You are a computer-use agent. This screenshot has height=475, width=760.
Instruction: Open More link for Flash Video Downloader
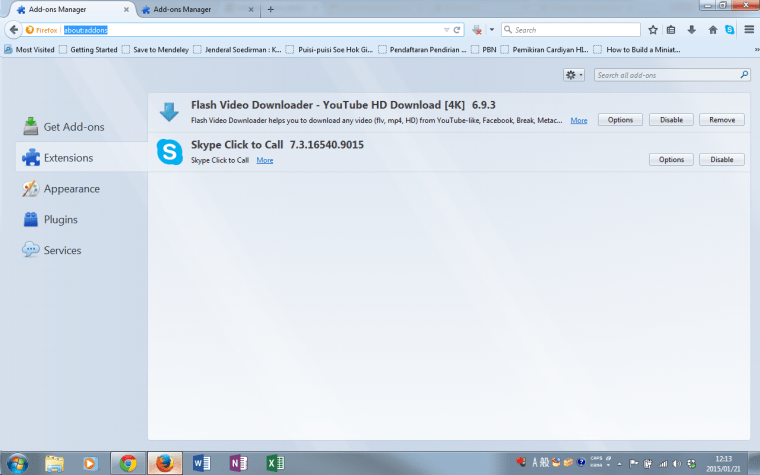click(579, 120)
